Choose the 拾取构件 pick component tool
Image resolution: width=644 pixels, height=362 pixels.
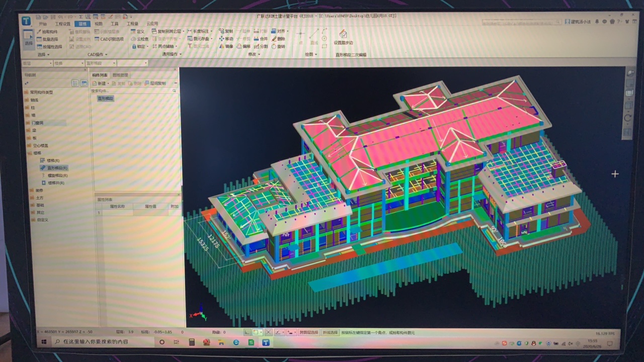(x=47, y=31)
